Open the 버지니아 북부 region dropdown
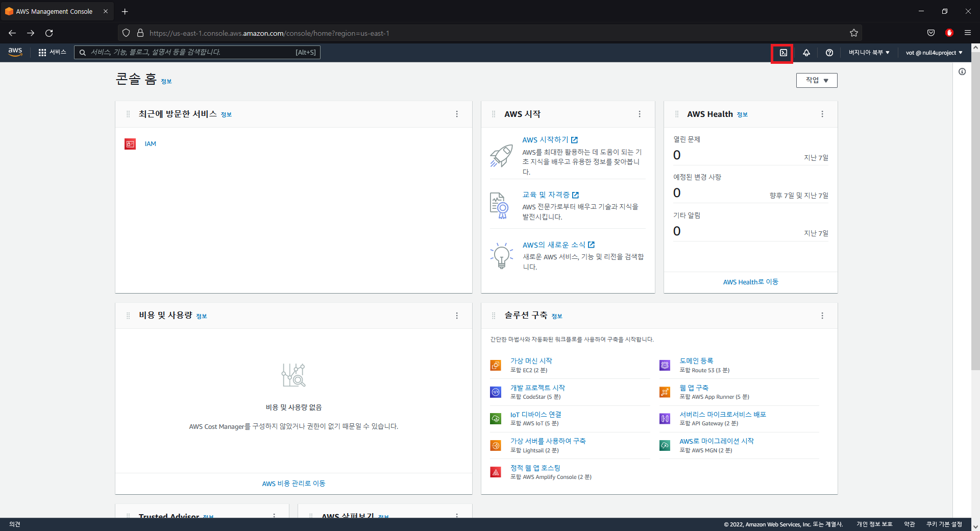Viewport: 980px width, 531px height. [869, 53]
